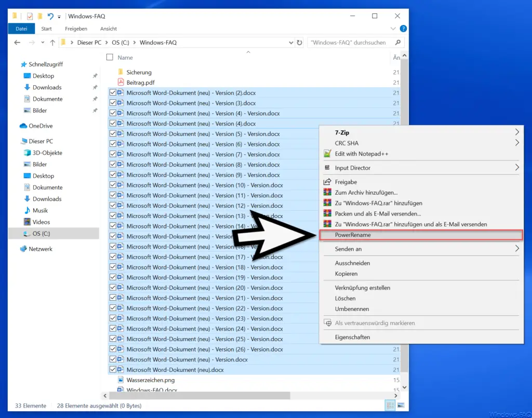
Task: Select Dieser PC in the navigation pane
Action: pos(41,141)
